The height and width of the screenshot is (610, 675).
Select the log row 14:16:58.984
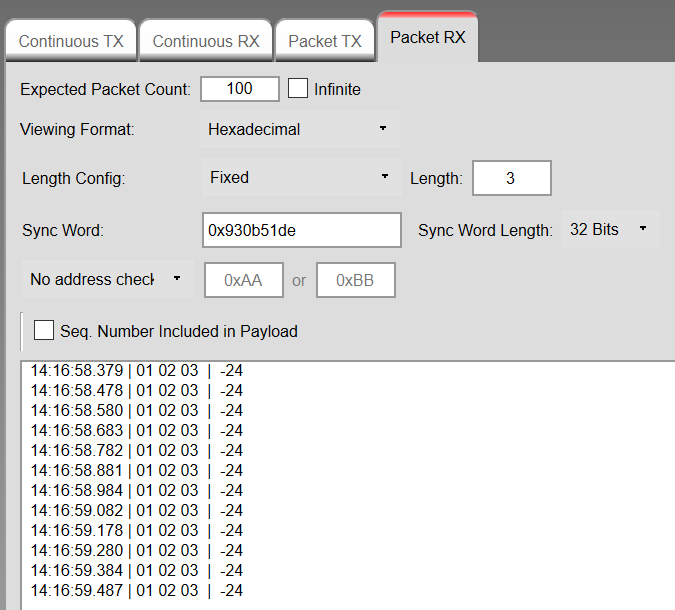click(137, 490)
